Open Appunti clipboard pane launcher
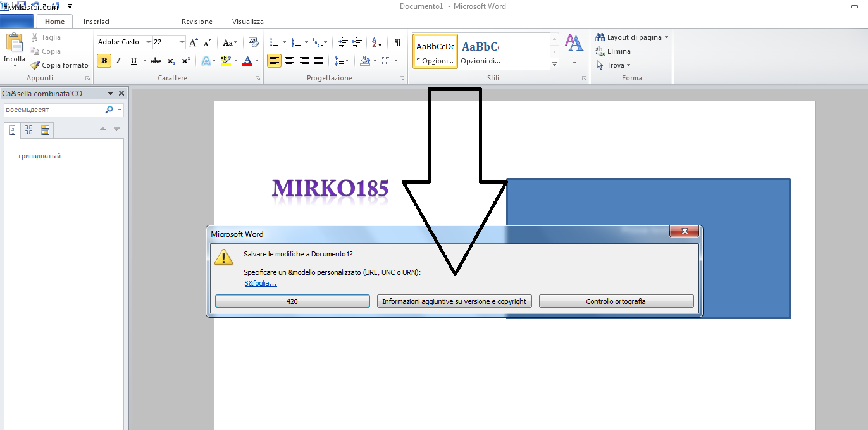This screenshot has width=868, height=430. (x=87, y=79)
